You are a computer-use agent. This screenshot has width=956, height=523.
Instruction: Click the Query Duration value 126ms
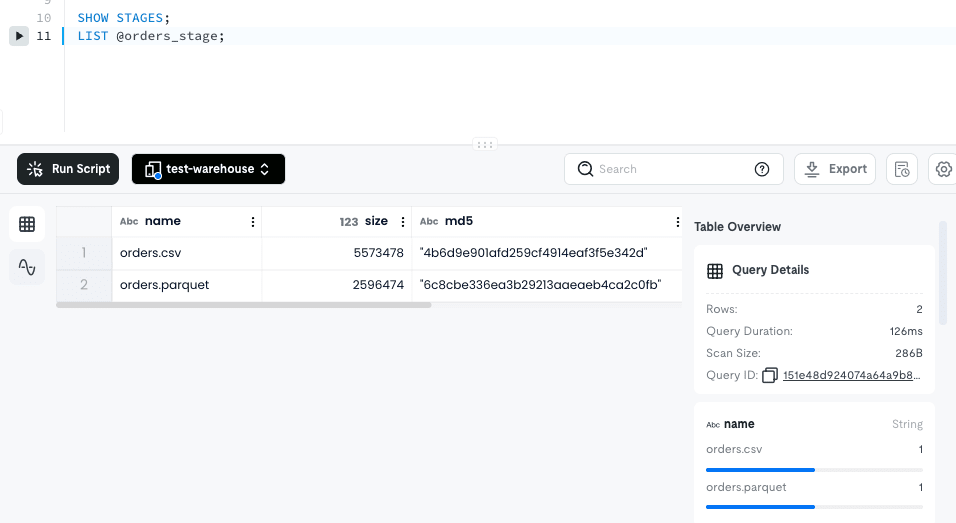(906, 332)
